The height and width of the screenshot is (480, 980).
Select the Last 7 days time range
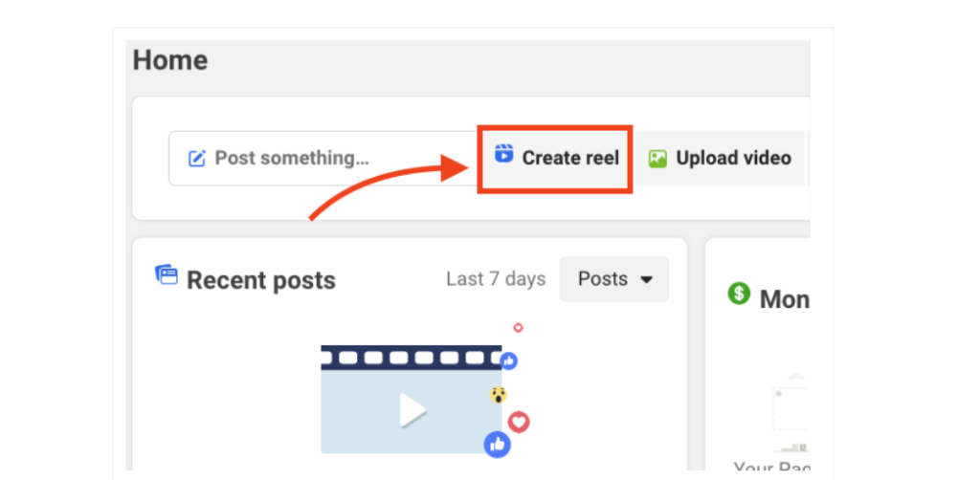[495, 279]
